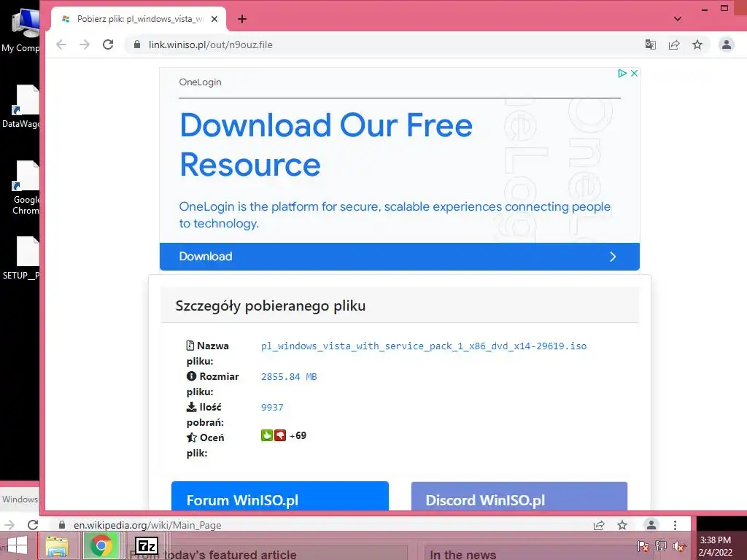Click the Ilość pobrań label

tap(205, 414)
